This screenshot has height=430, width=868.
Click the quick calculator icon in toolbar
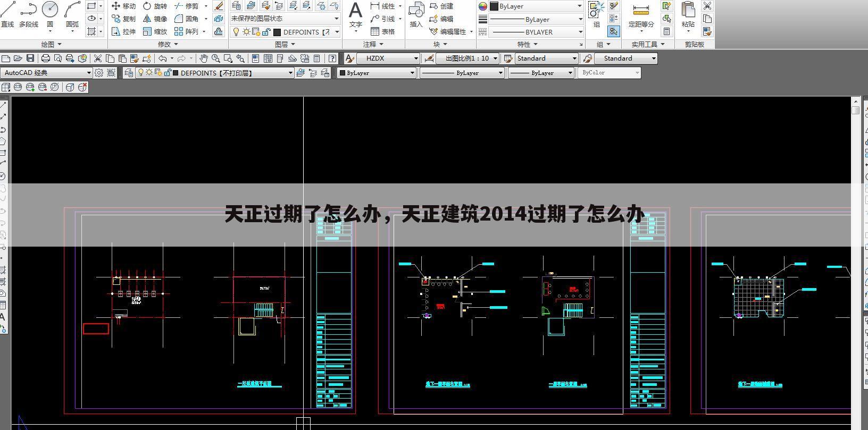click(x=317, y=58)
